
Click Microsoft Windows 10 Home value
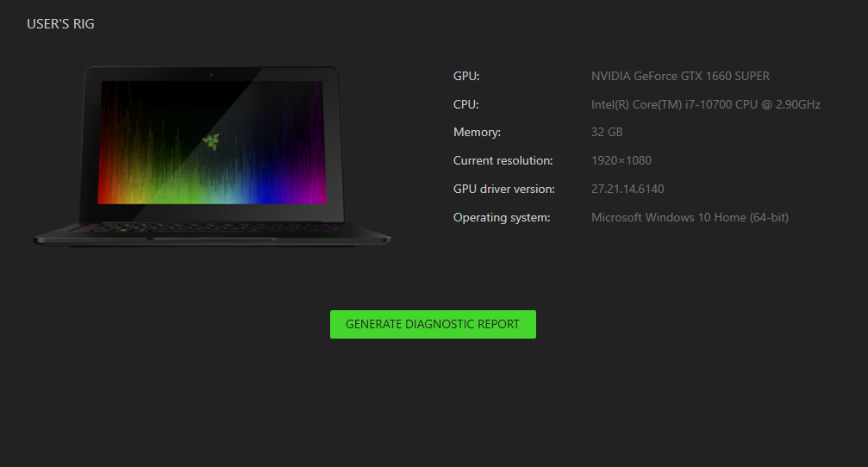point(690,217)
